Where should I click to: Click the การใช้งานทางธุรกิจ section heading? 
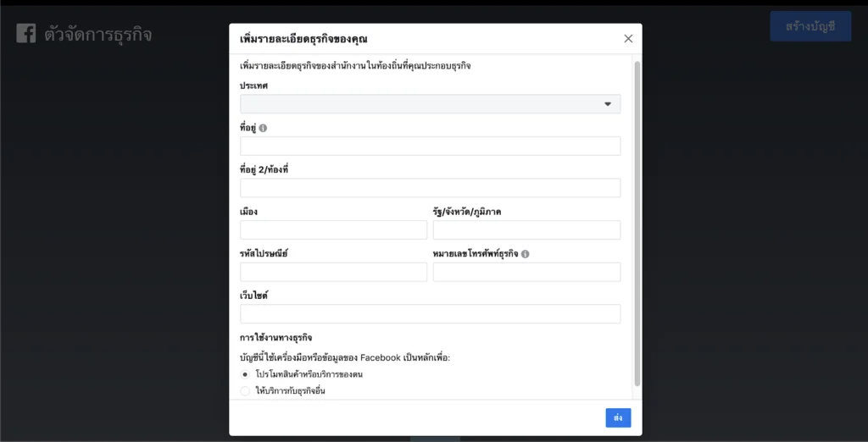point(276,338)
